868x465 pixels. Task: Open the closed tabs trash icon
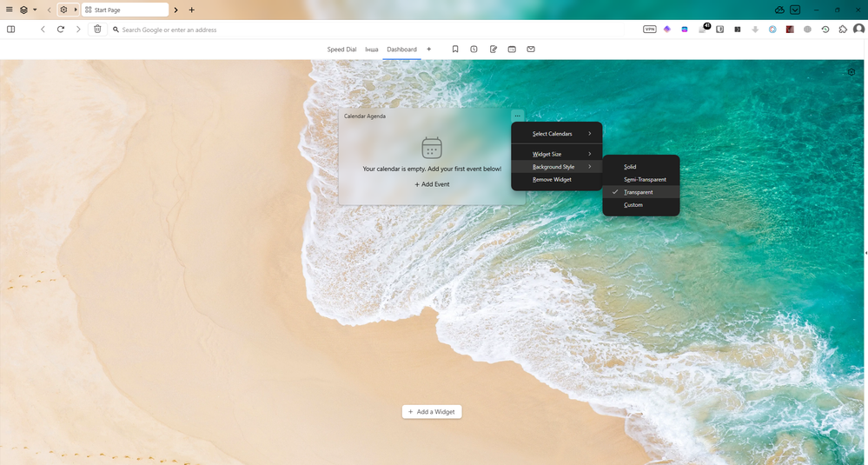click(97, 30)
